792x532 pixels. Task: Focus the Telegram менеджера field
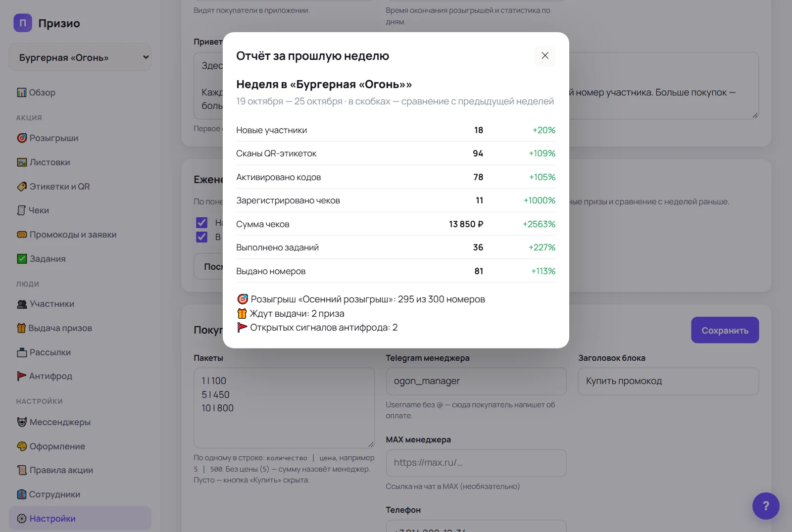(x=476, y=381)
